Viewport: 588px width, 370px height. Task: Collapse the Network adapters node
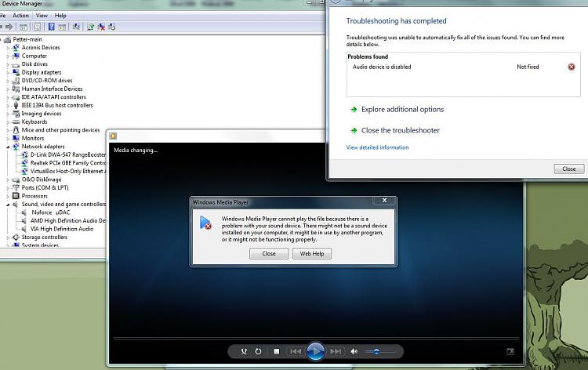(x=8, y=147)
